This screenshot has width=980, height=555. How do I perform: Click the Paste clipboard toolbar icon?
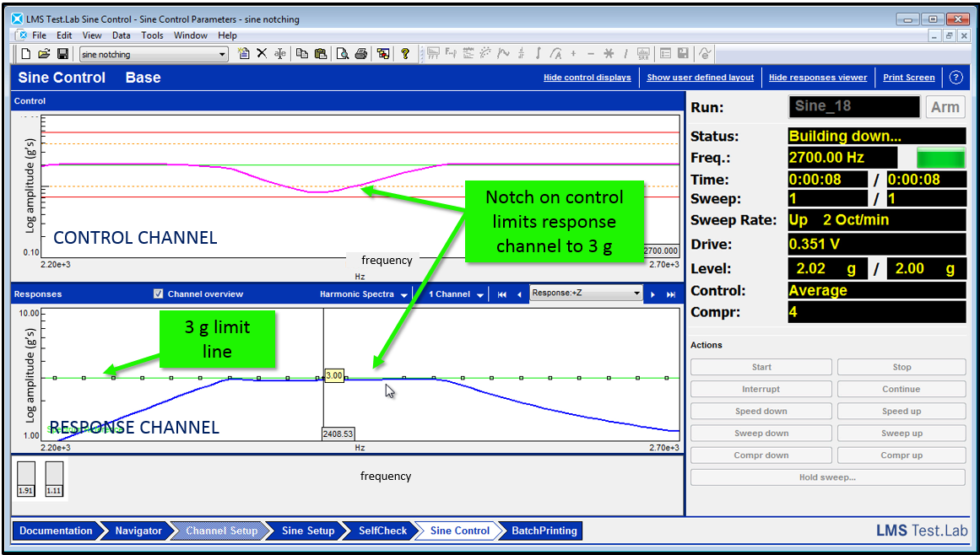[320, 54]
